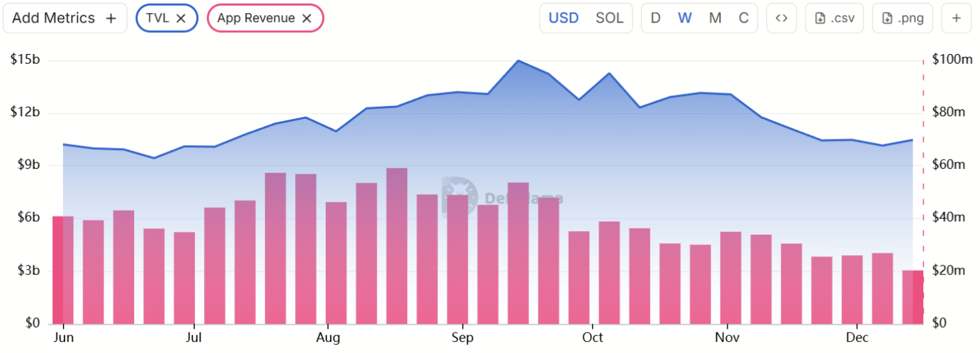The width and height of the screenshot is (980, 353).
Task: Click the tallest revenue bar in August
Action: (397, 246)
